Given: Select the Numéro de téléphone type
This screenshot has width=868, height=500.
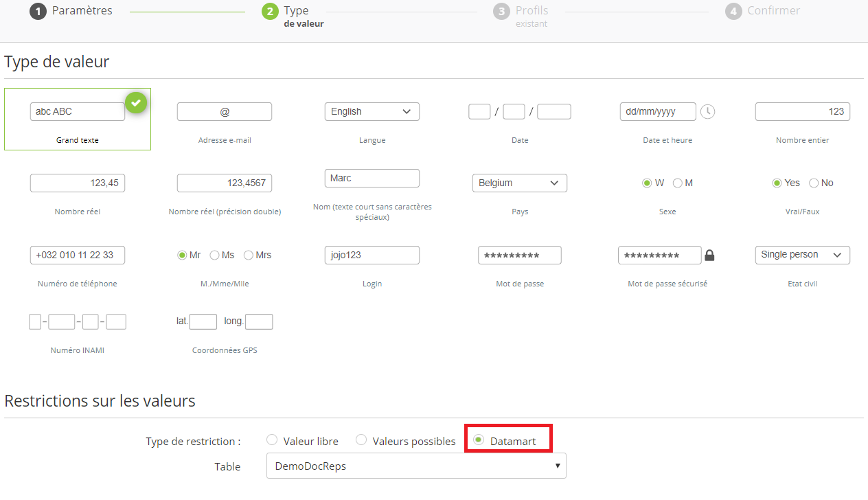Looking at the screenshot, I should (78, 255).
